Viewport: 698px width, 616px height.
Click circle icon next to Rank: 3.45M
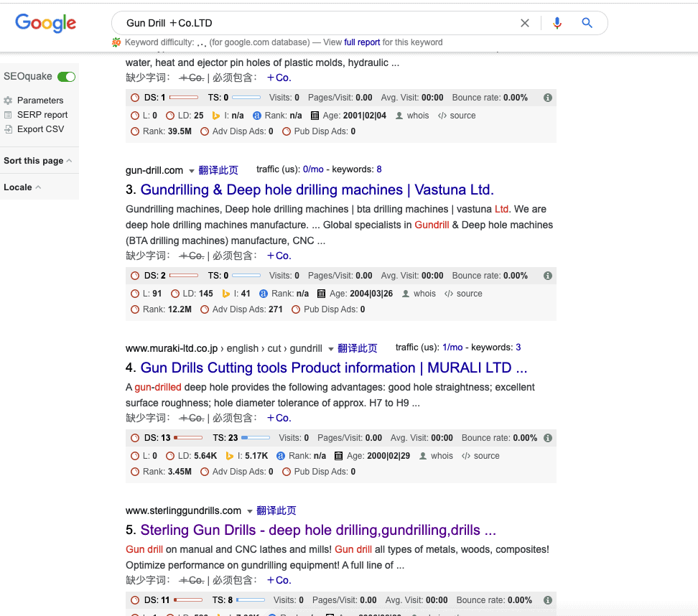[135, 472]
